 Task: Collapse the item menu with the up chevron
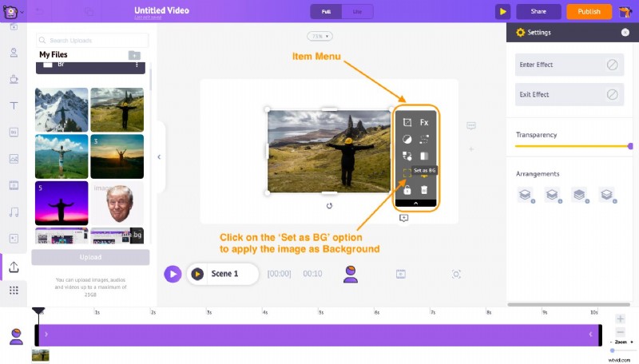click(415, 203)
